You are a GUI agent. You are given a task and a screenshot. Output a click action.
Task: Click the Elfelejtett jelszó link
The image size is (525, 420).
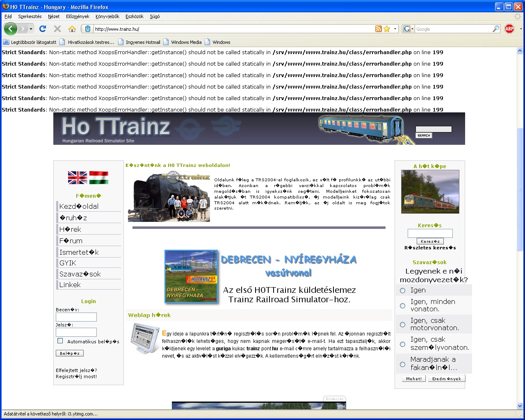coord(76,370)
